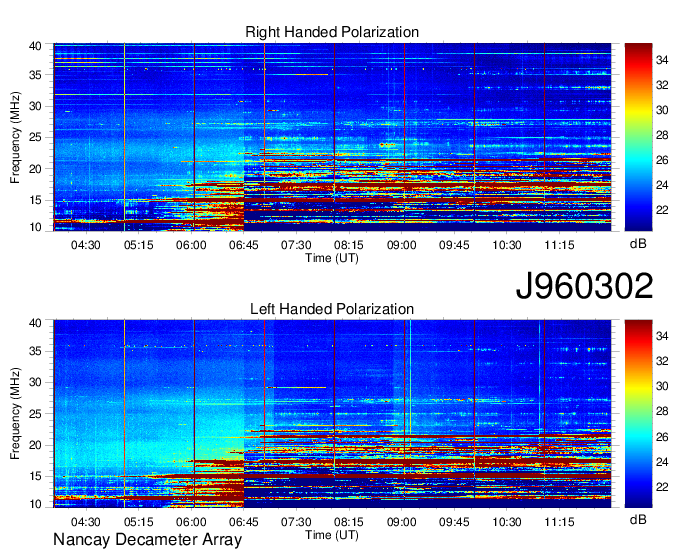
Task: Click the 06:45 tick on Left Handed time axis
Action: click(244, 522)
